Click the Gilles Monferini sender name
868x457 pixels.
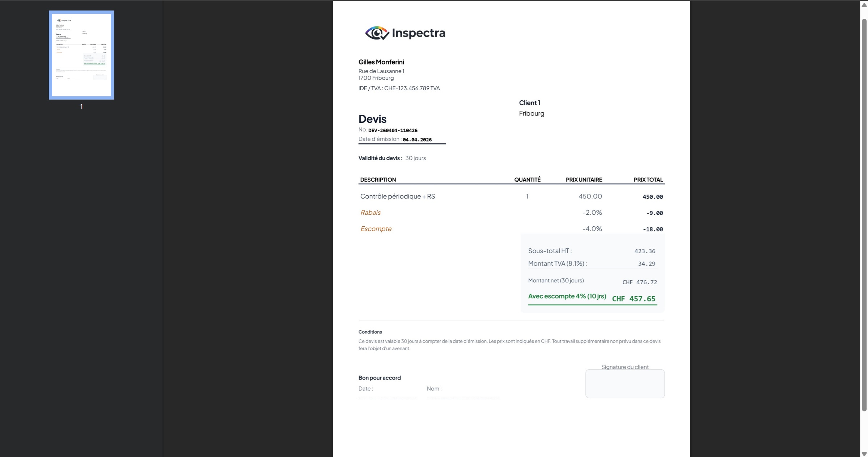381,62
